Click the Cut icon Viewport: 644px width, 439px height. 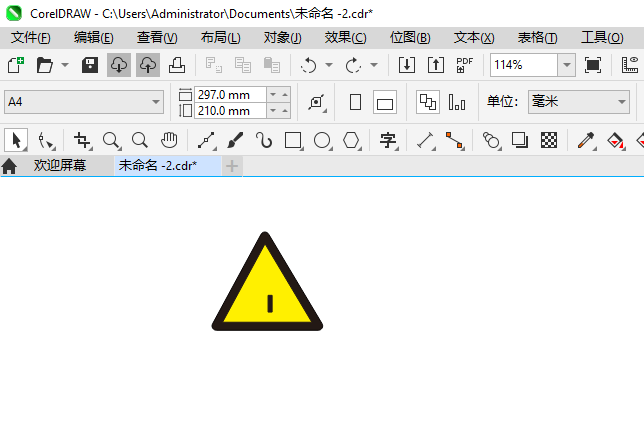[x=214, y=65]
